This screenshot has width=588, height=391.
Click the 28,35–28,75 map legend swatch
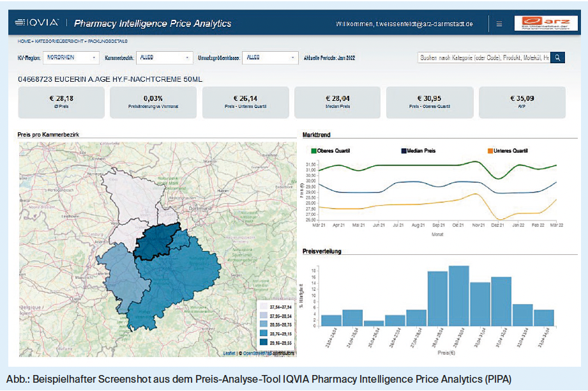point(264,325)
